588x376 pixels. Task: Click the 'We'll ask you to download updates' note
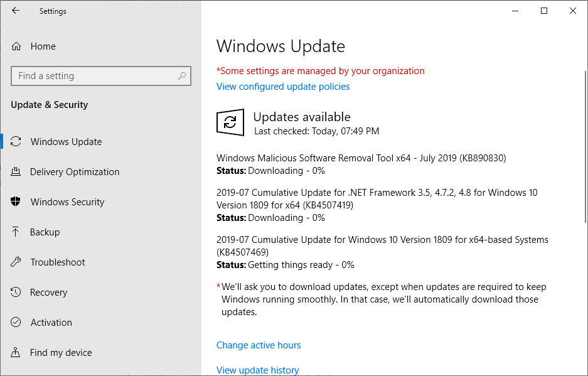coord(383,299)
